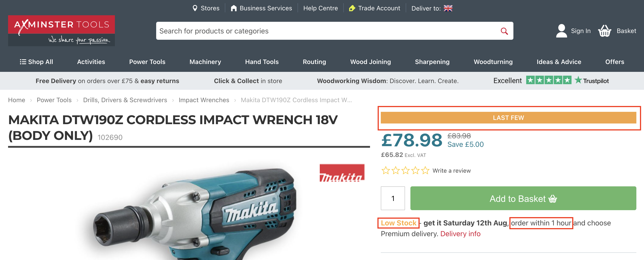The image size is (644, 260).
Task: Click the search magnifier icon
Action: tap(504, 31)
